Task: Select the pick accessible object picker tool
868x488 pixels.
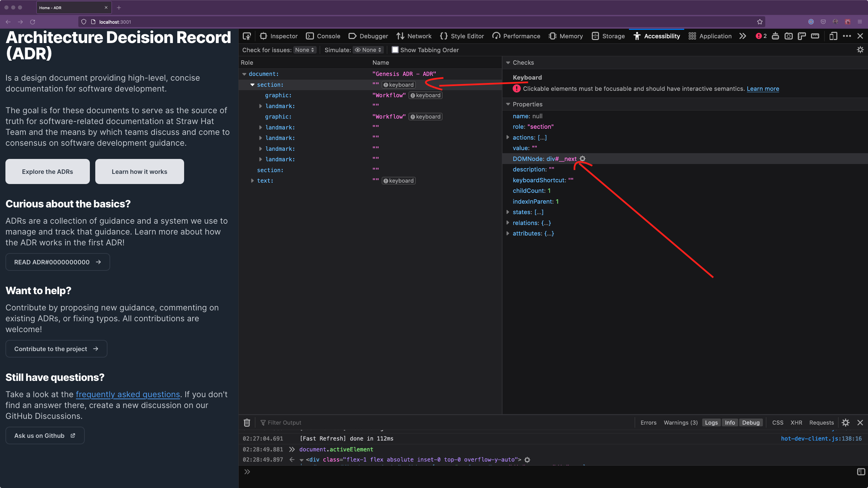Action: coord(246,36)
